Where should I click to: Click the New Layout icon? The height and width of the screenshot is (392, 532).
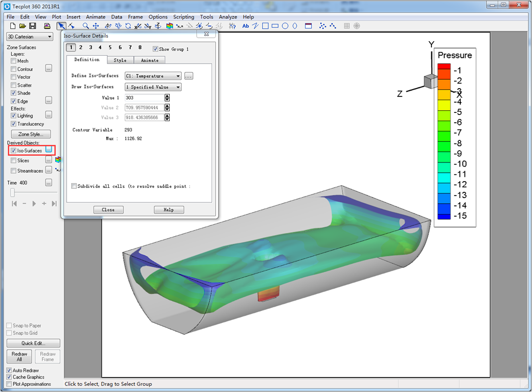coord(13,26)
